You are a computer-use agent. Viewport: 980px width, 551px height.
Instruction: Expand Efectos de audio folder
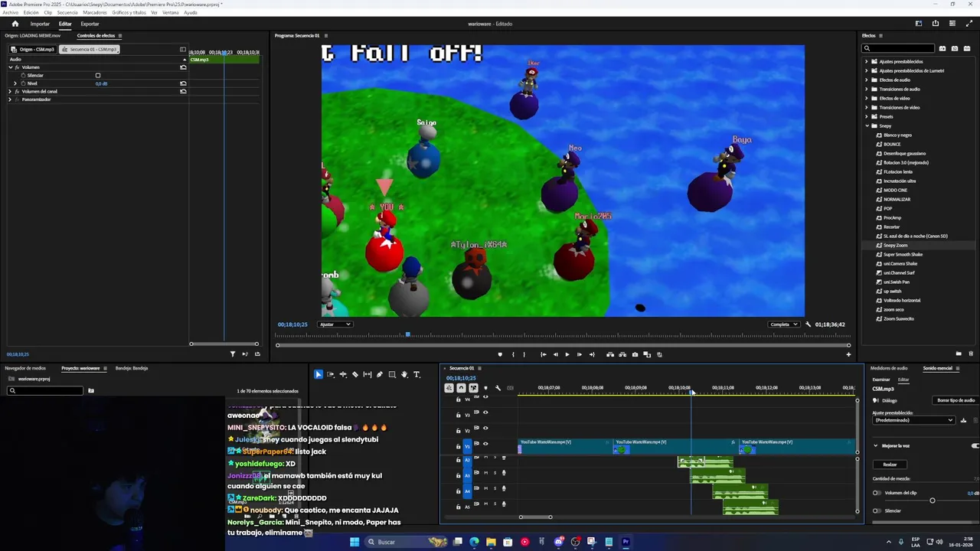coord(867,80)
